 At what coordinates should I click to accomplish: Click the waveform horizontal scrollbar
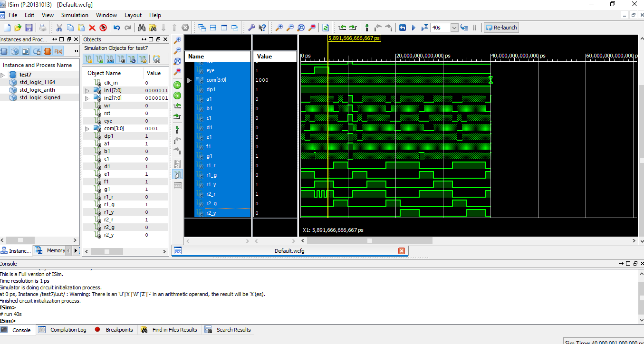click(x=371, y=240)
